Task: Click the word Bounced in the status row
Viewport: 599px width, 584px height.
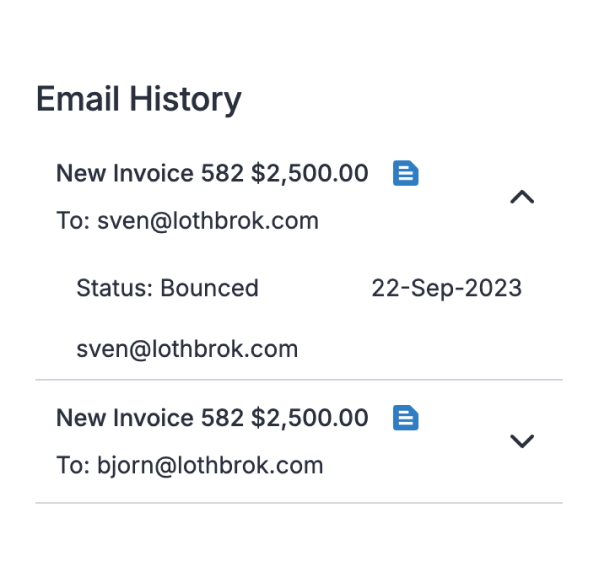Action: click(x=209, y=288)
